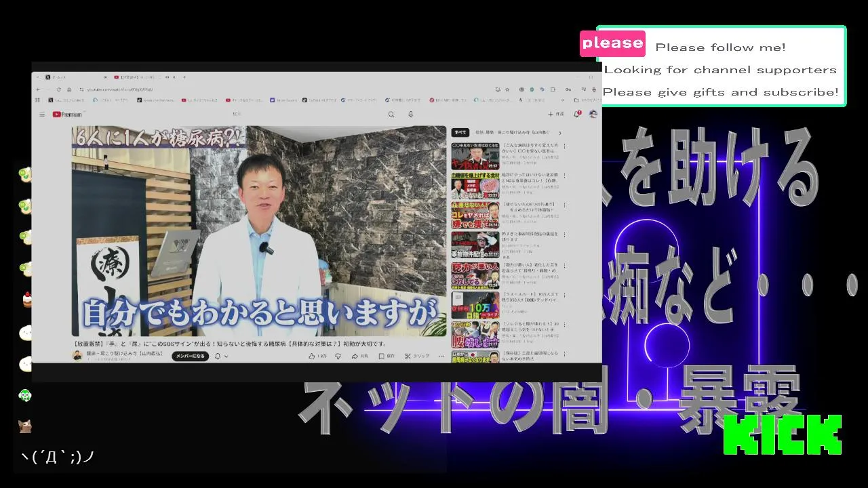Screen dimensions: 868x488
Task: Click the video player to pause
Action: (x=259, y=230)
